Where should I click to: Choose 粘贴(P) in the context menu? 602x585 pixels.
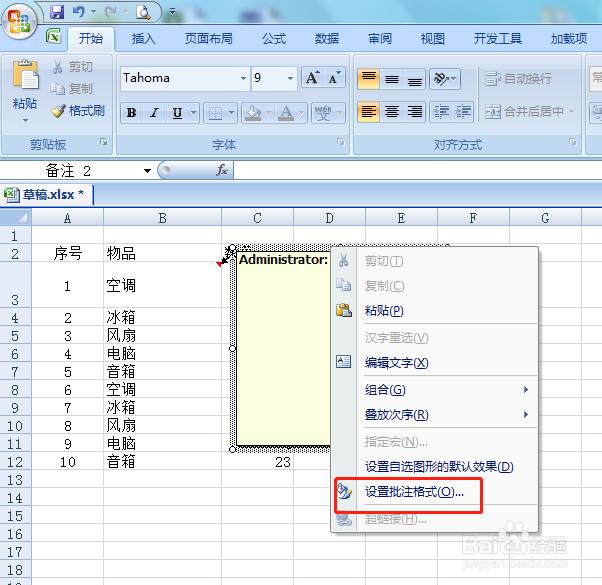[x=435, y=311]
